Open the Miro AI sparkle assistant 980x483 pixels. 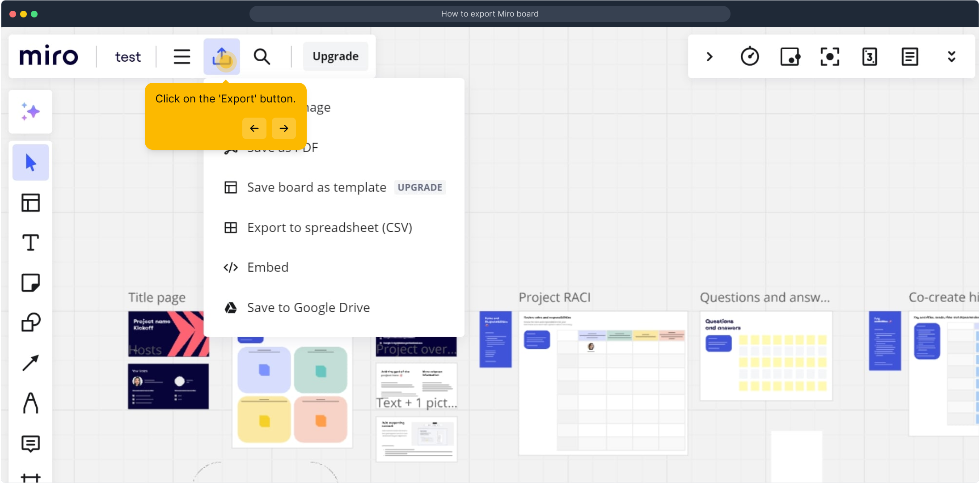tap(30, 112)
